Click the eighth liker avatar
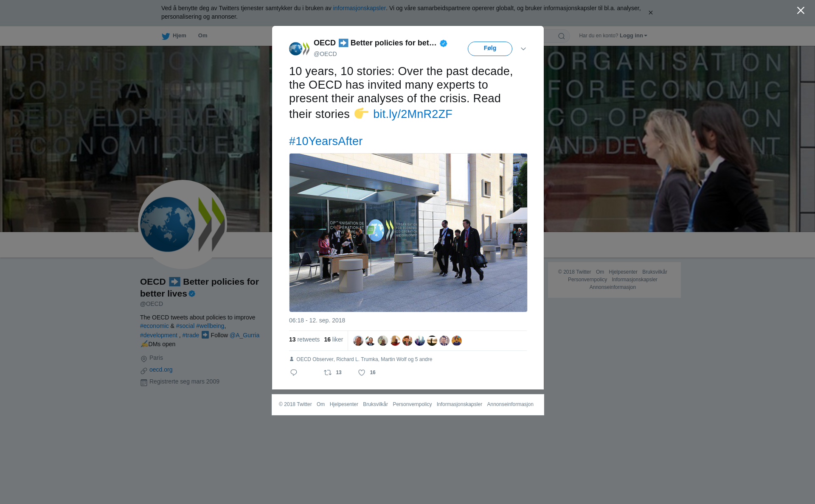Viewport: 815px width, 504px height. tap(444, 341)
